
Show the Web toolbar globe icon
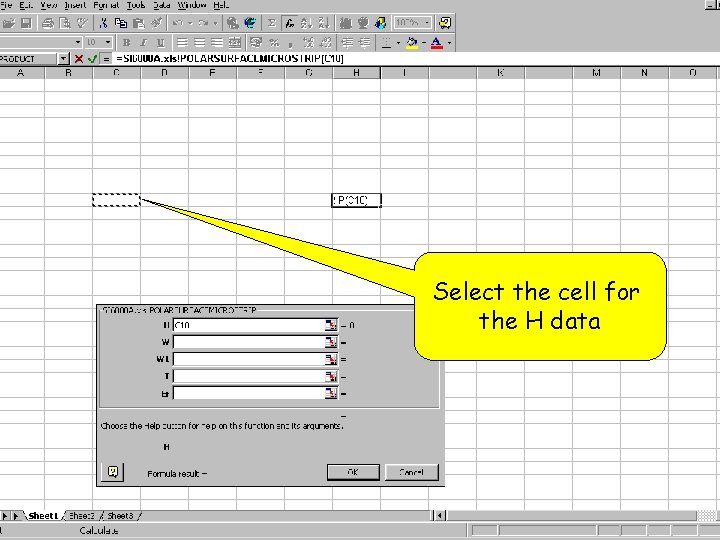tap(250, 23)
